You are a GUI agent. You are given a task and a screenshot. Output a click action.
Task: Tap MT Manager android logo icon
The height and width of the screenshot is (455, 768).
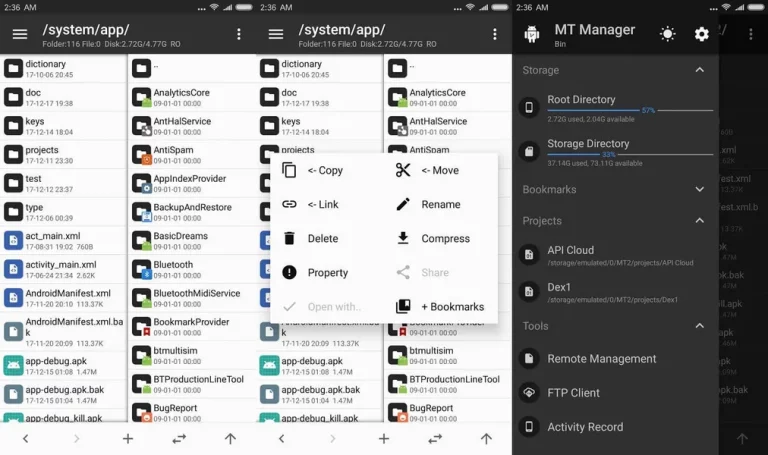click(x=531, y=34)
